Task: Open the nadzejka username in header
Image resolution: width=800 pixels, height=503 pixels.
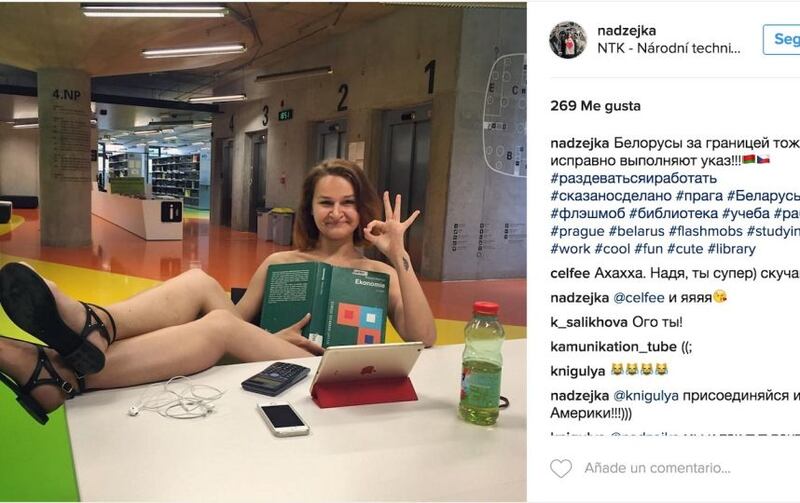Action: 627,31
